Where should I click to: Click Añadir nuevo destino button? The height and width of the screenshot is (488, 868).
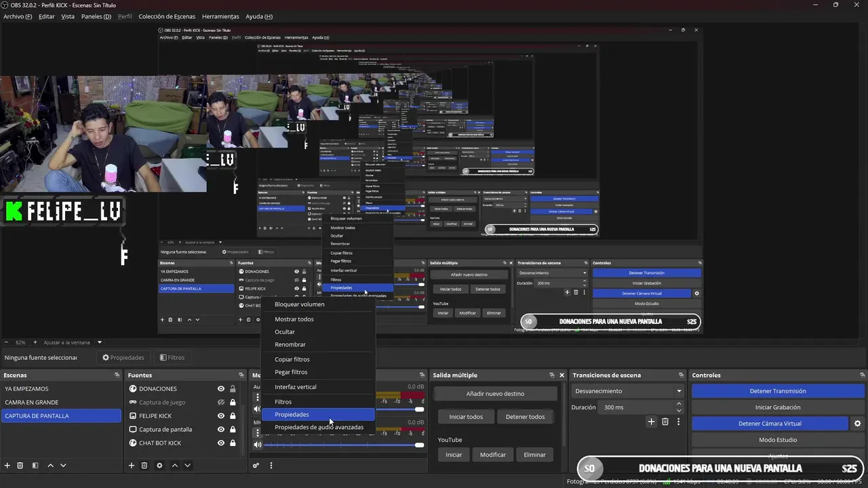[495, 393]
